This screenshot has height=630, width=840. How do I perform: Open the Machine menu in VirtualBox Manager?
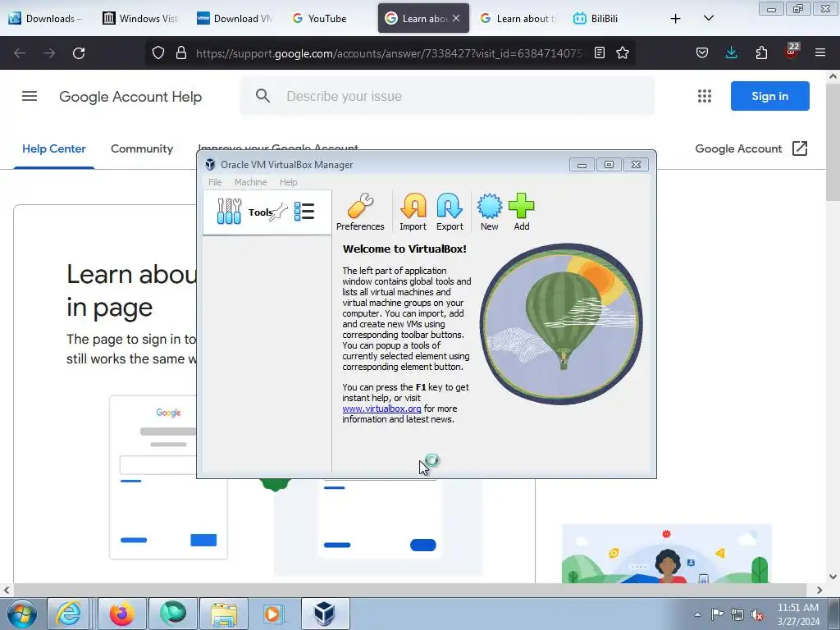[250, 182]
